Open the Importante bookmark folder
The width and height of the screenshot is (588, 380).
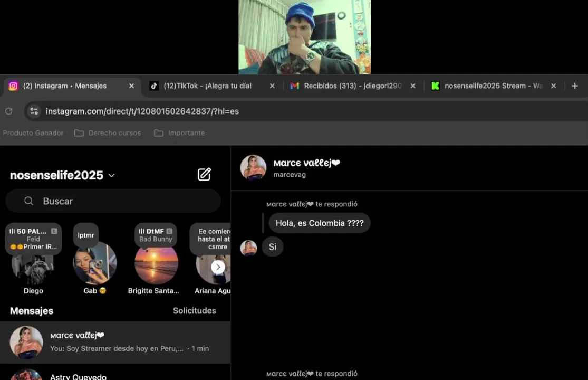pos(180,133)
